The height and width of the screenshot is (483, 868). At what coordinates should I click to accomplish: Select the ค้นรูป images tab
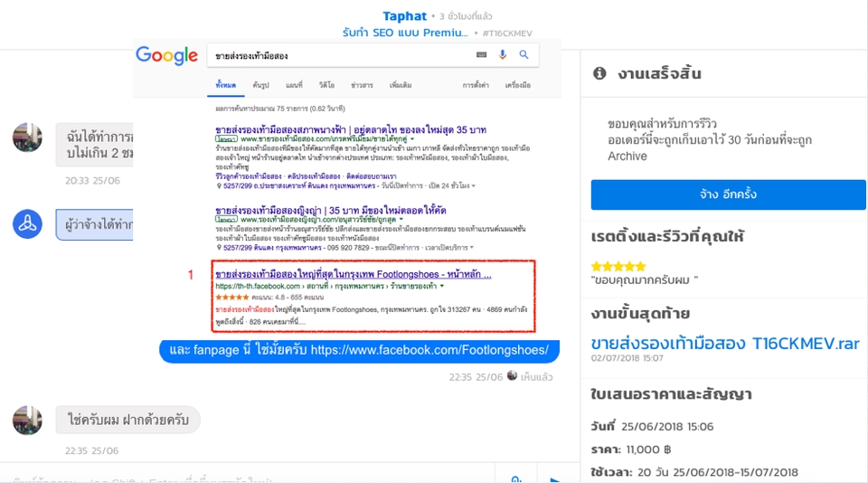click(x=261, y=85)
